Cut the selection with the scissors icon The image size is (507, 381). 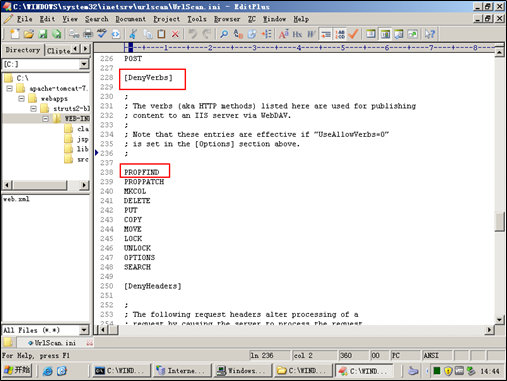coord(133,34)
